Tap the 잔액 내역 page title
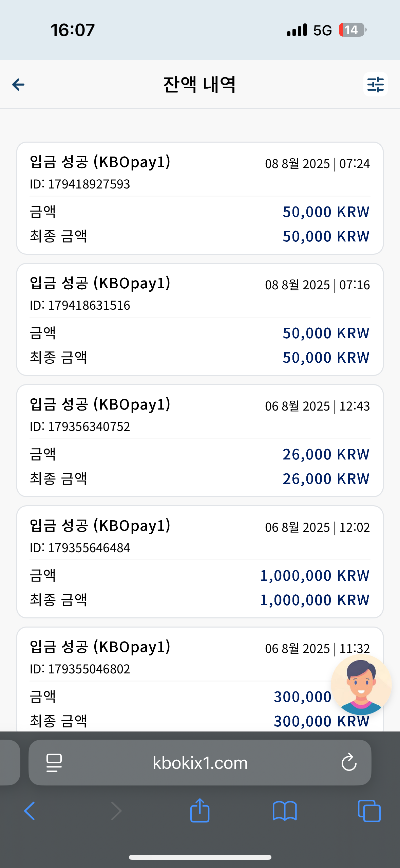Screen dimensions: 400x868 point(199,85)
